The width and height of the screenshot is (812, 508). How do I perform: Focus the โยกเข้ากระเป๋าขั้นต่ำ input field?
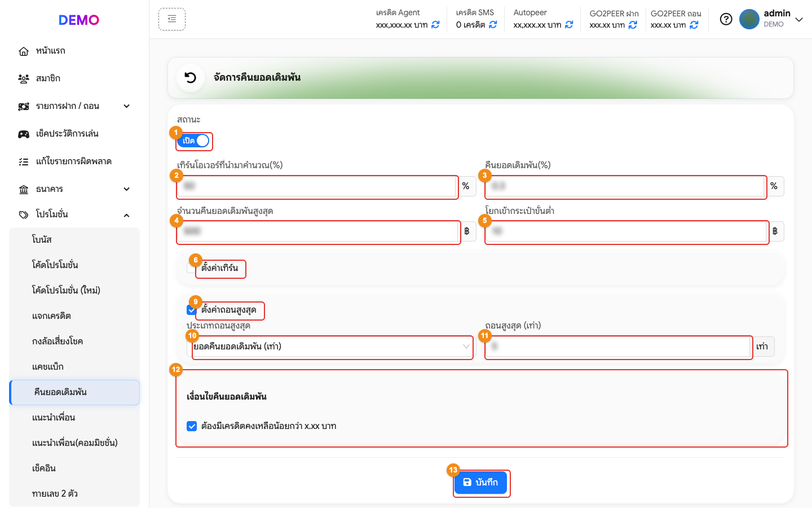(x=625, y=231)
